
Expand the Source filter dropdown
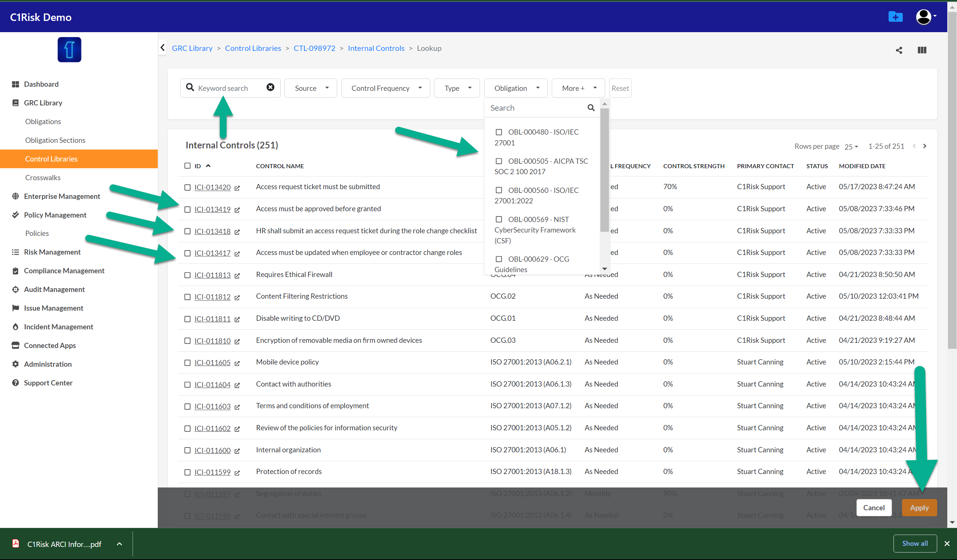(311, 88)
